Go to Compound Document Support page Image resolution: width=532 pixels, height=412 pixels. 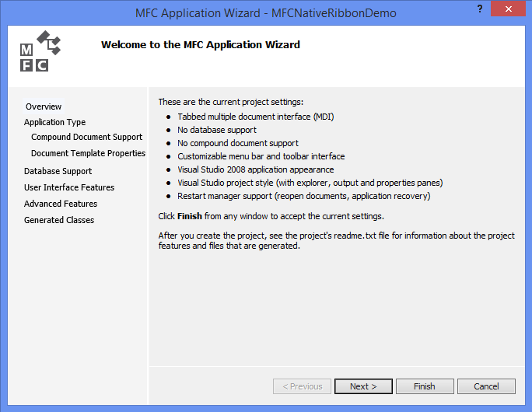click(86, 137)
